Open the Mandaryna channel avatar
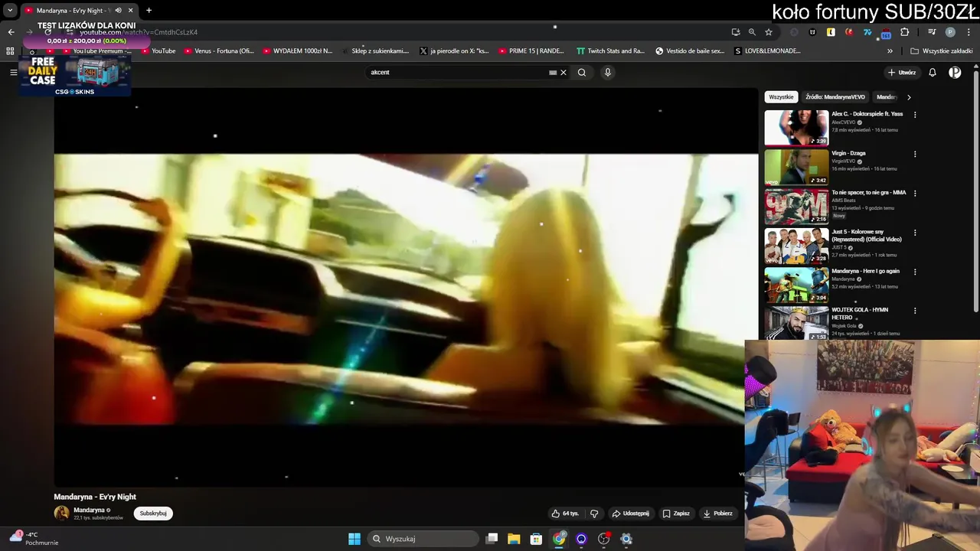This screenshot has width=980, height=551. 61,514
